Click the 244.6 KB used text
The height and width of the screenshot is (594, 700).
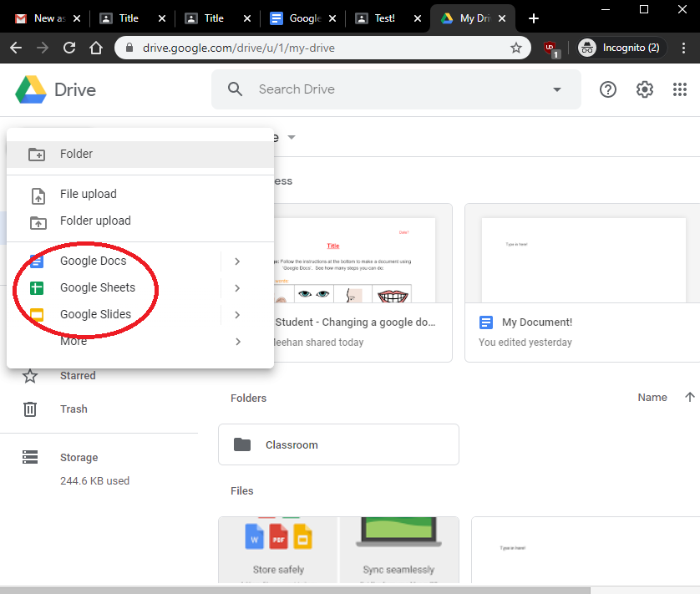pos(94,481)
